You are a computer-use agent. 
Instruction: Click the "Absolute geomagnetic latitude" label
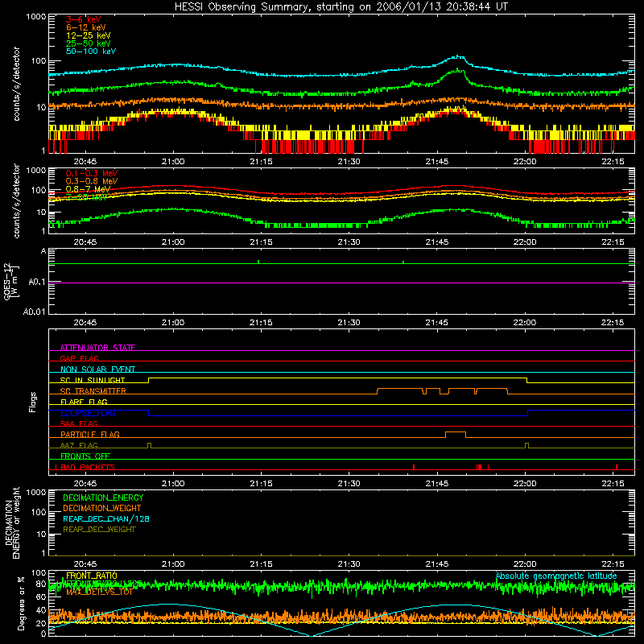556,576
